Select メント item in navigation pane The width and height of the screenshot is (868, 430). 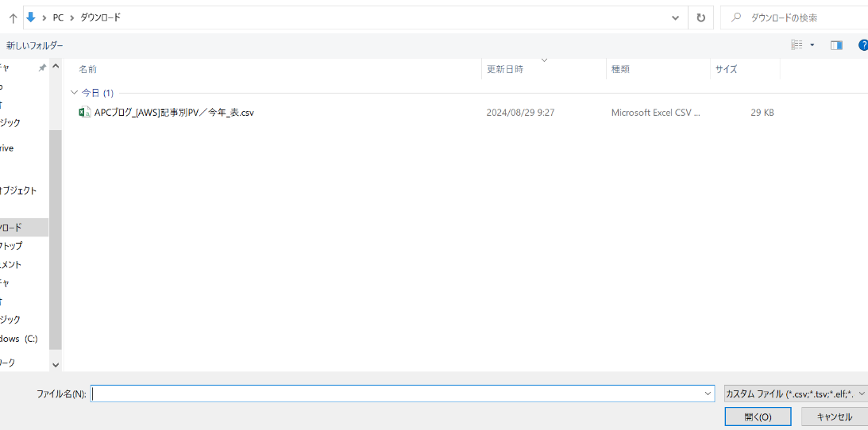point(11,265)
